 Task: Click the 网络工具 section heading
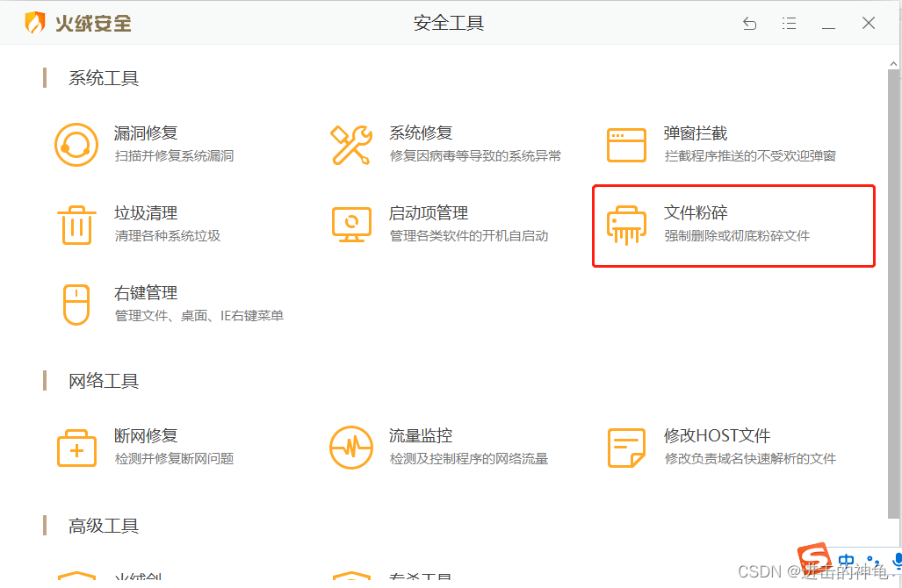(104, 381)
